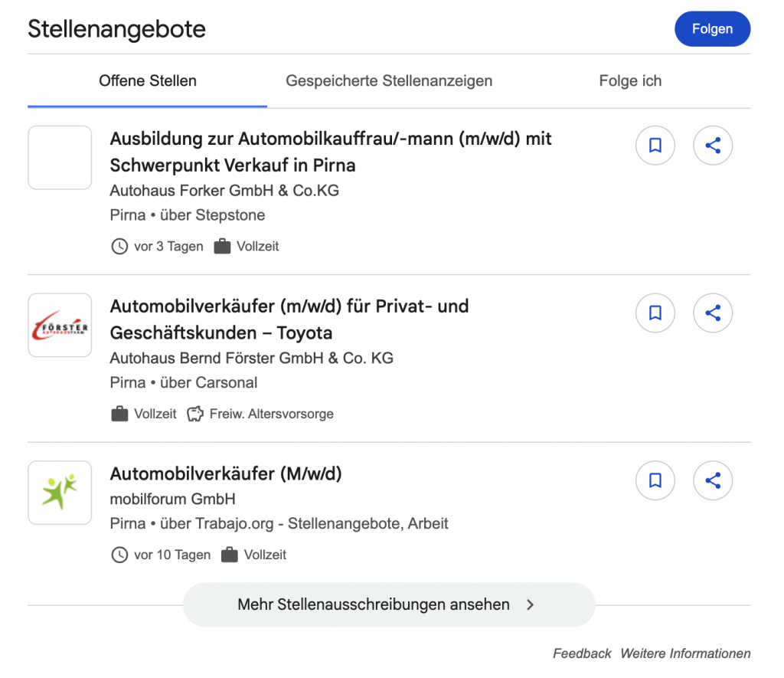Screen dimensions: 784x678
Task: Switch to Gespeicherte Stellenanzeigen tab
Action: tap(389, 81)
